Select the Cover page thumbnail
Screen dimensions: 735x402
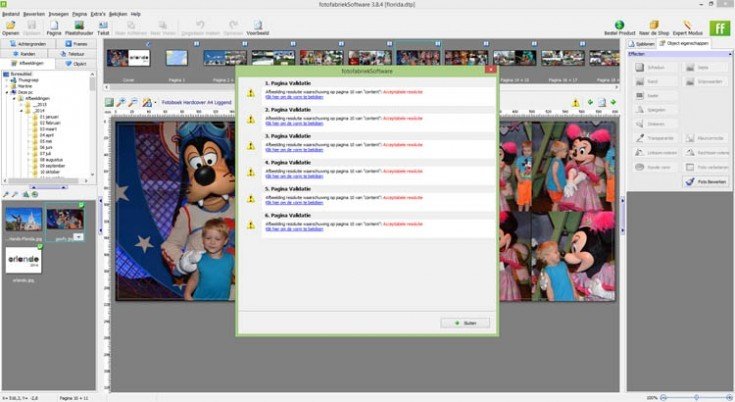(x=128, y=58)
